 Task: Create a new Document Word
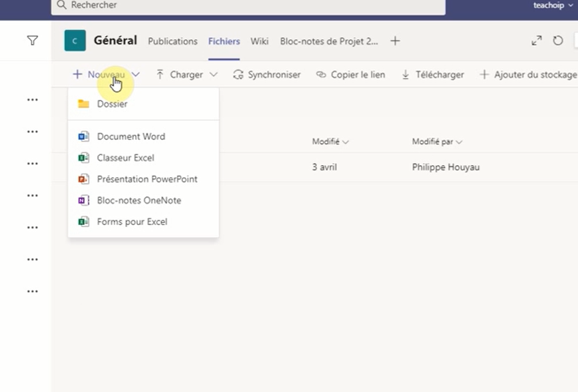pyautogui.click(x=143, y=136)
